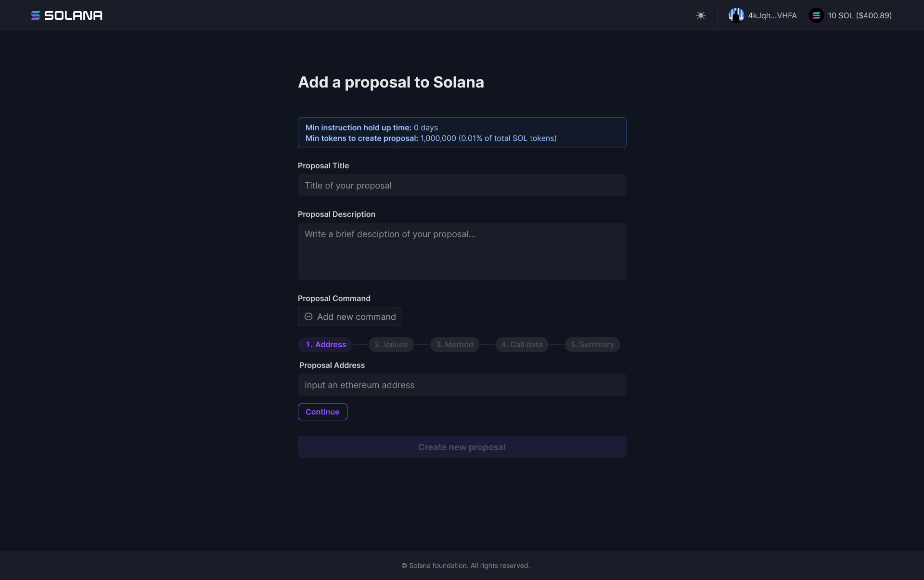Click the Proposal Command label
The height and width of the screenshot is (580, 924).
click(x=334, y=298)
